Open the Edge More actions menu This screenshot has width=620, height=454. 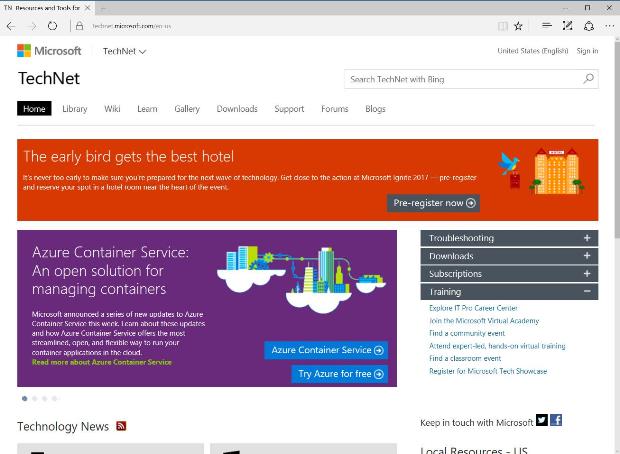pyautogui.click(x=609, y=26)
